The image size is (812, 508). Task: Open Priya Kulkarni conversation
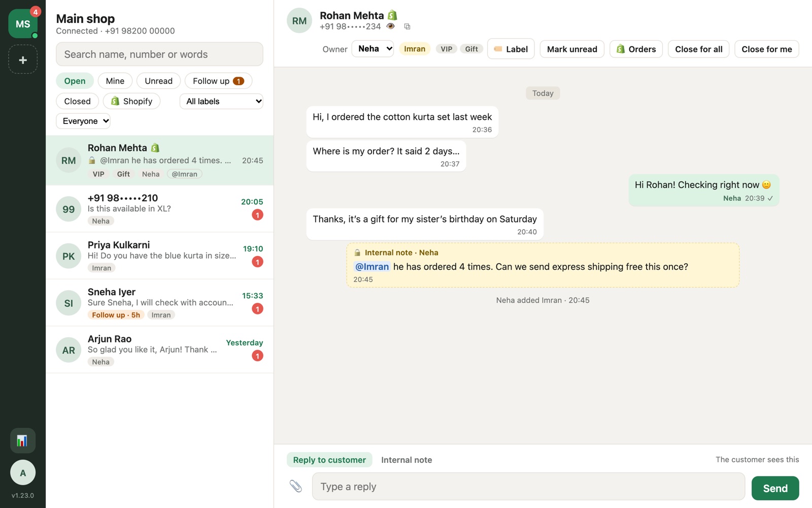point(159,256)
